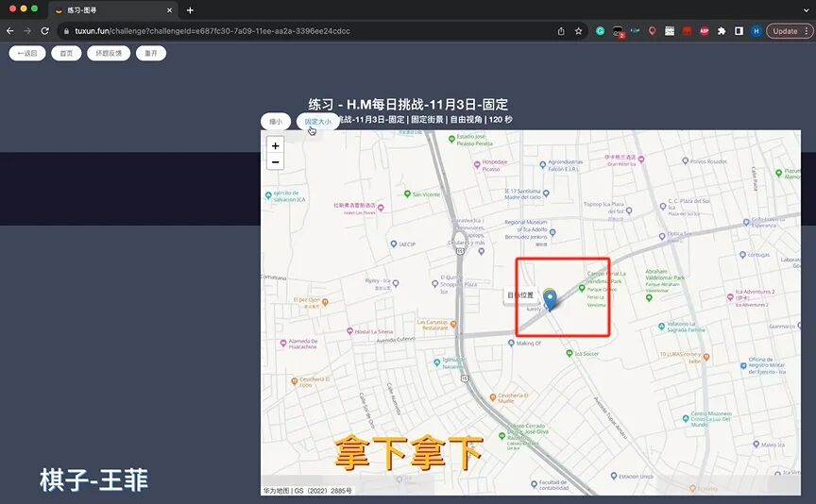The width and height of the screenshot is (816, 504).
Task: Click the 返回 back button
Action: click(x=27, y=53)
